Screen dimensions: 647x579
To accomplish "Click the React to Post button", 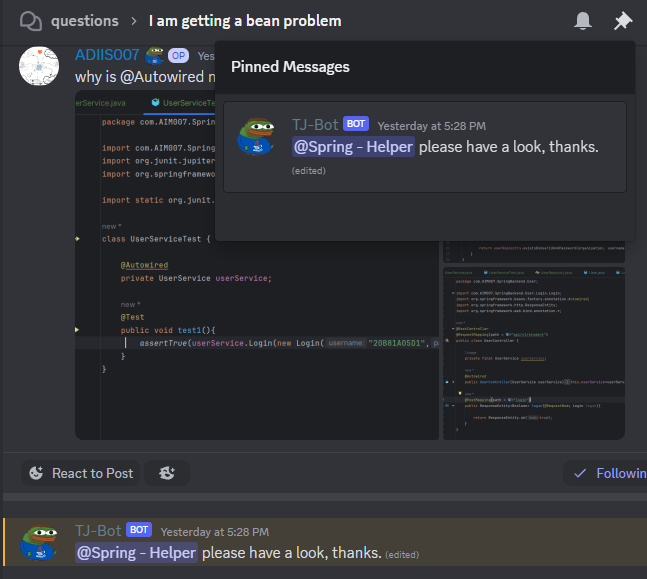I will click(x=80, y=473).
